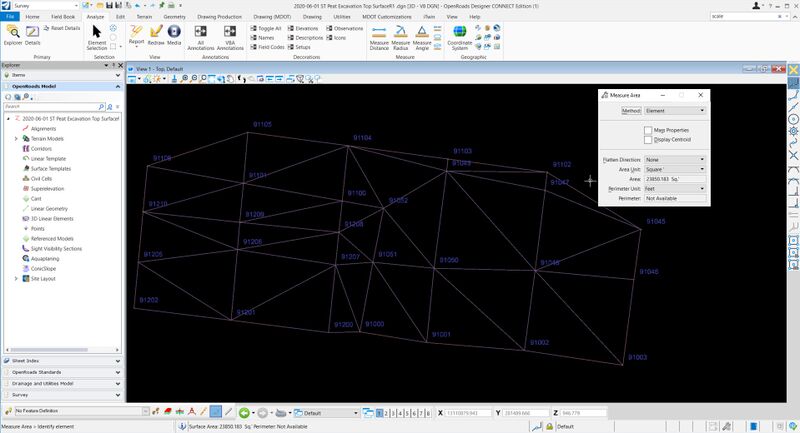Select the Linear Geometry tree item

pyautogui.click(x=49, y=209)
